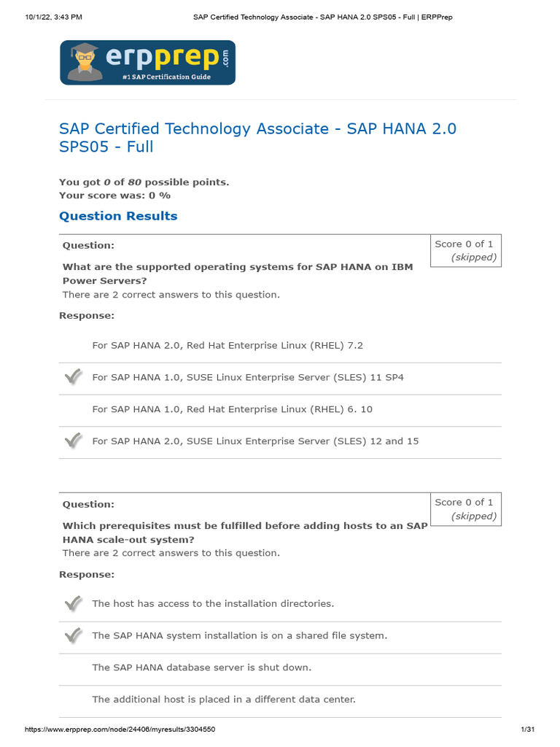Click checkmark beside SLES 11 SP4 answer
This screenshot has width=560, height=747.
click(73, 377)
